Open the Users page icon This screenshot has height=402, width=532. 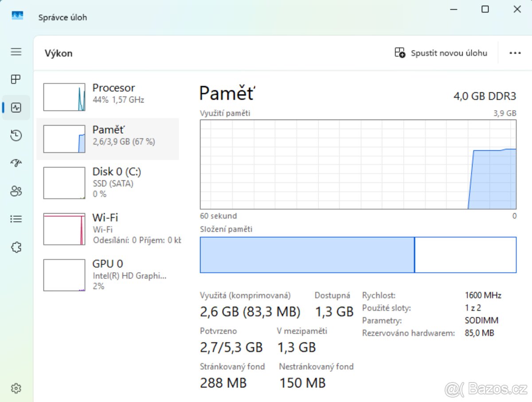pyautogui.click(x=16, y=191)
